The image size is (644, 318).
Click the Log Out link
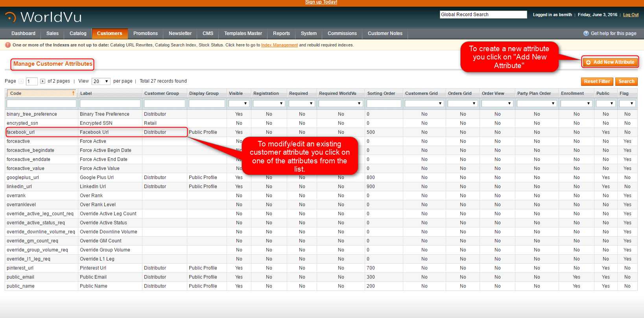pyautogui.click(x=631, y=15)
